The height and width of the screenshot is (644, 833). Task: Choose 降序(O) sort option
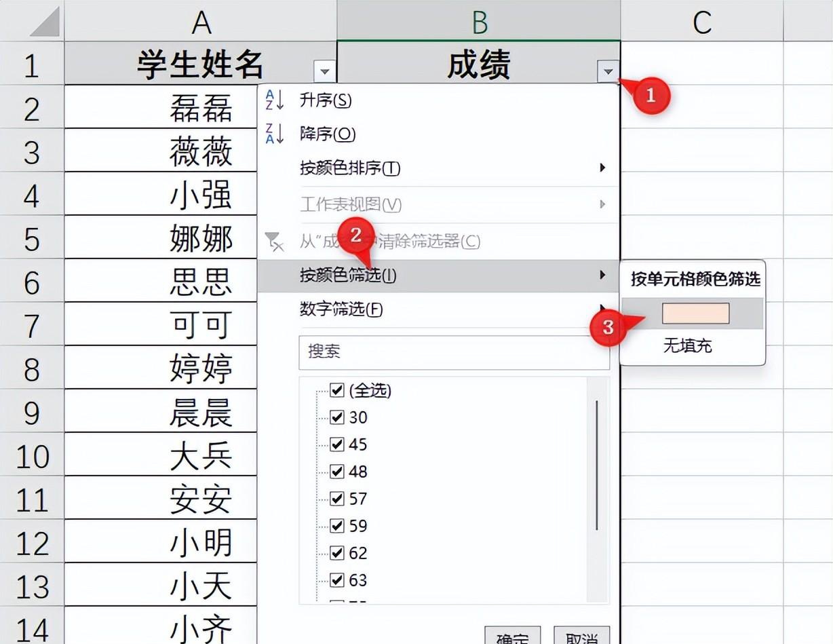pos(328,134)
